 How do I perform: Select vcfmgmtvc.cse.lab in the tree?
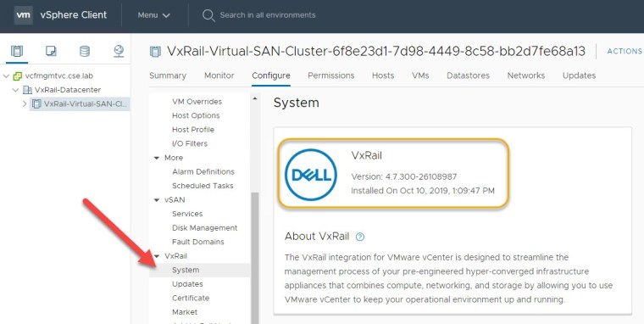(59, 76)
